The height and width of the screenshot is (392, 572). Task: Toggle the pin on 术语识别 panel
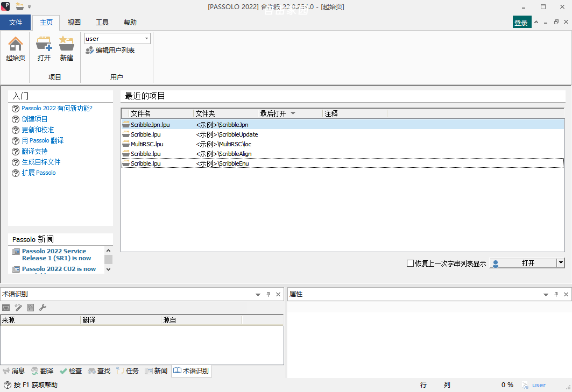(267, 294)
